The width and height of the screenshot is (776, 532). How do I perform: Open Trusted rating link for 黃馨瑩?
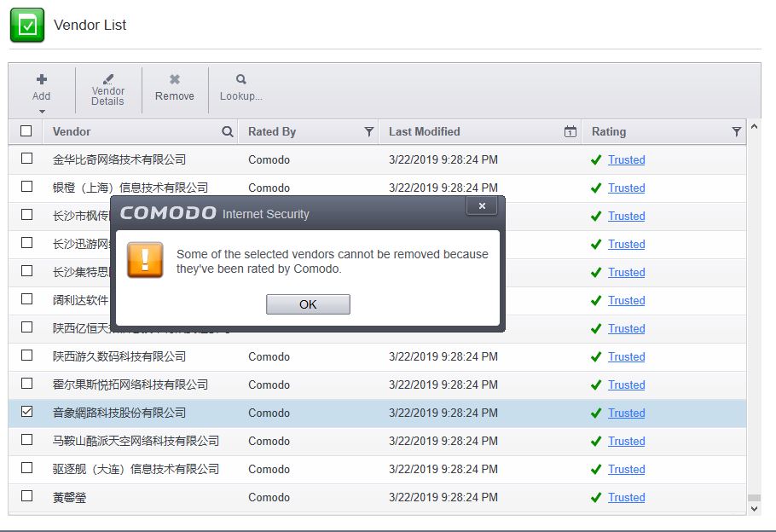click(626, 497)
